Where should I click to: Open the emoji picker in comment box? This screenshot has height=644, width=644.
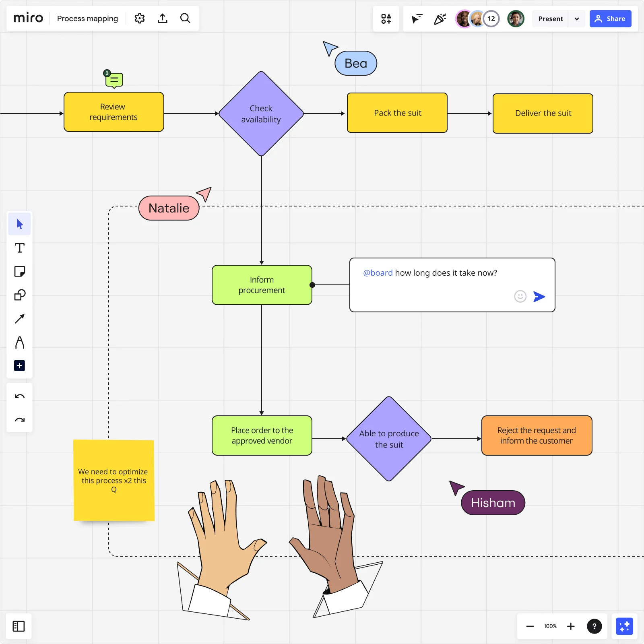[x=520, y=297]
